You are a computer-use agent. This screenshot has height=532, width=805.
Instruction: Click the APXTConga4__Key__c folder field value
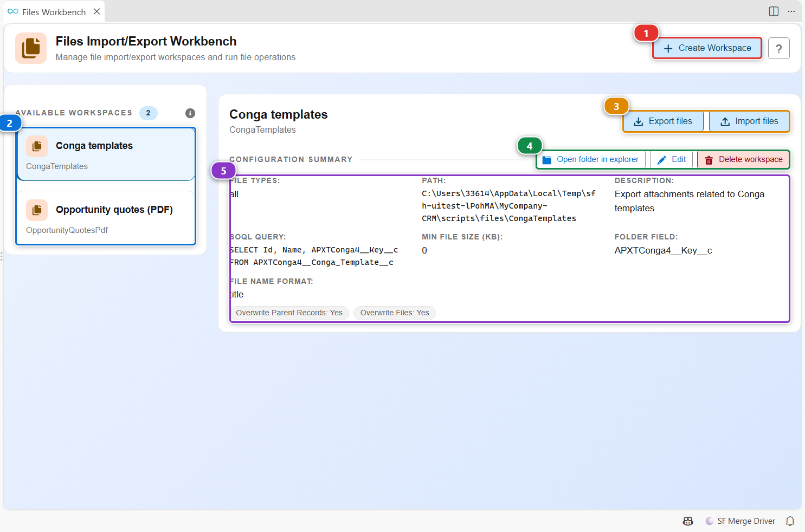663,250
